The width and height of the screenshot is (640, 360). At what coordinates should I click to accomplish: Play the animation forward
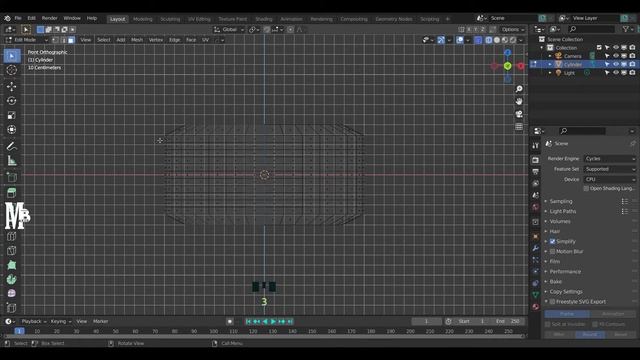(x=273, y=322)
